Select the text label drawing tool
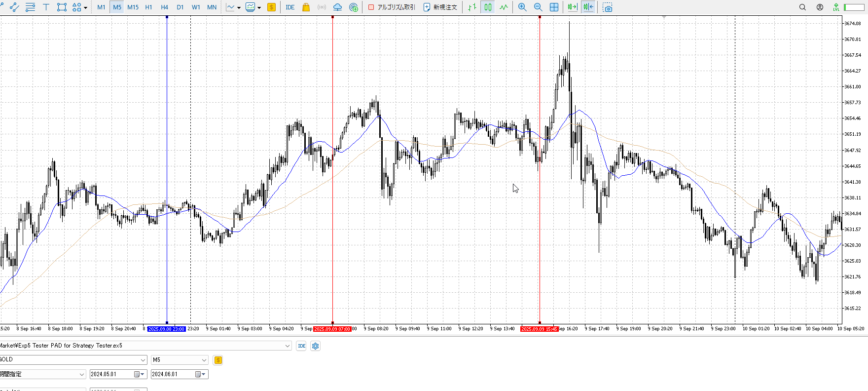The height and width of the screenshot is (391, 868). (46, 7)
